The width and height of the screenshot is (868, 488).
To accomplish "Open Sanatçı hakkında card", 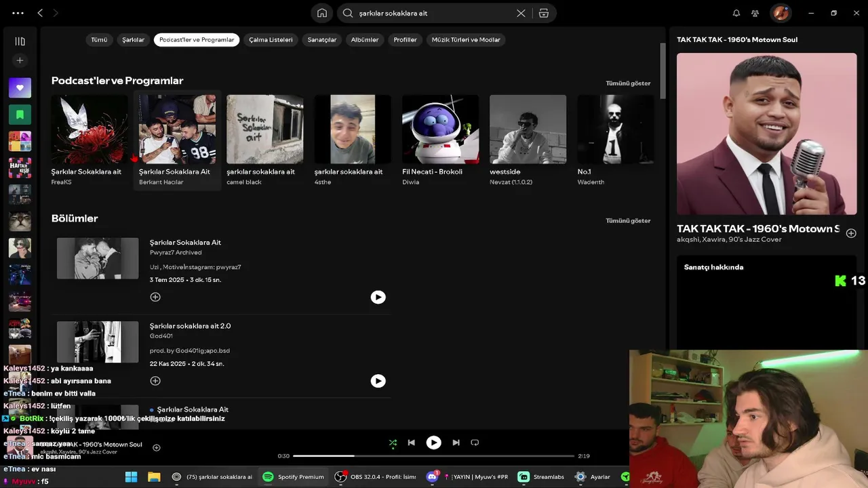I will (766, 302).
